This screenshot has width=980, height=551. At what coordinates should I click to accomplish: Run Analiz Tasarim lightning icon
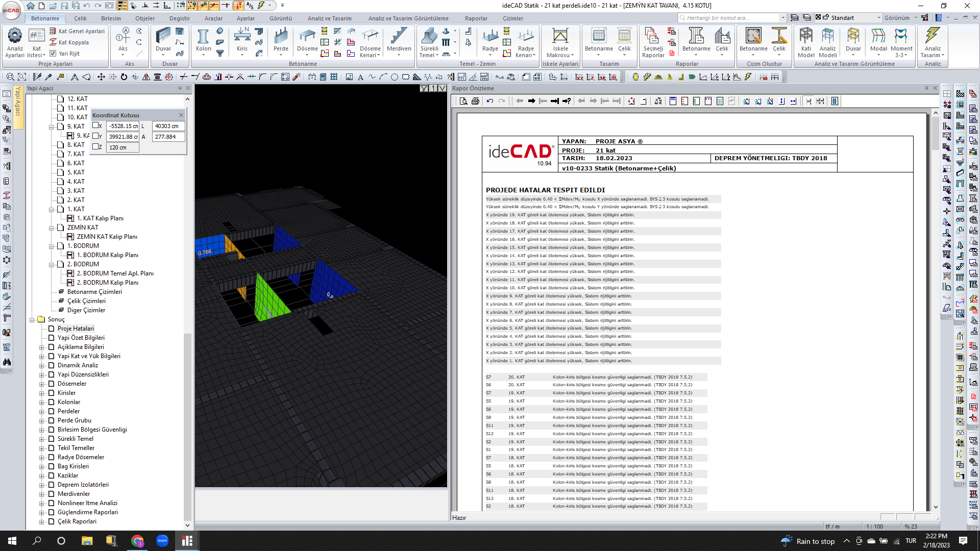(933, 42)
